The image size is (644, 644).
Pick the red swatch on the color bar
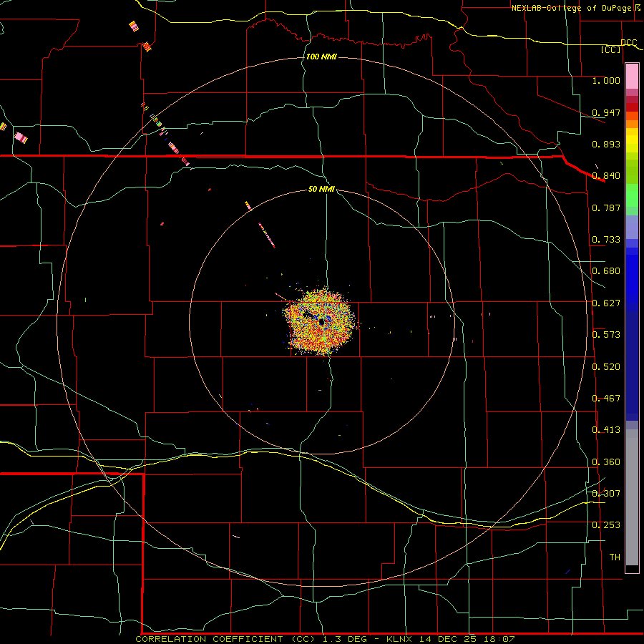[x=632, y=107]
